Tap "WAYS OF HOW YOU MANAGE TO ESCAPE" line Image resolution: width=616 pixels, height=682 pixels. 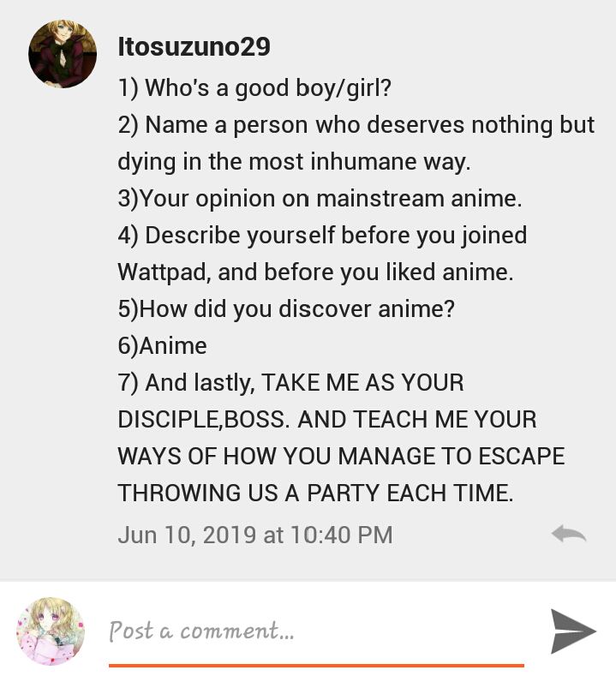point(341,457)
